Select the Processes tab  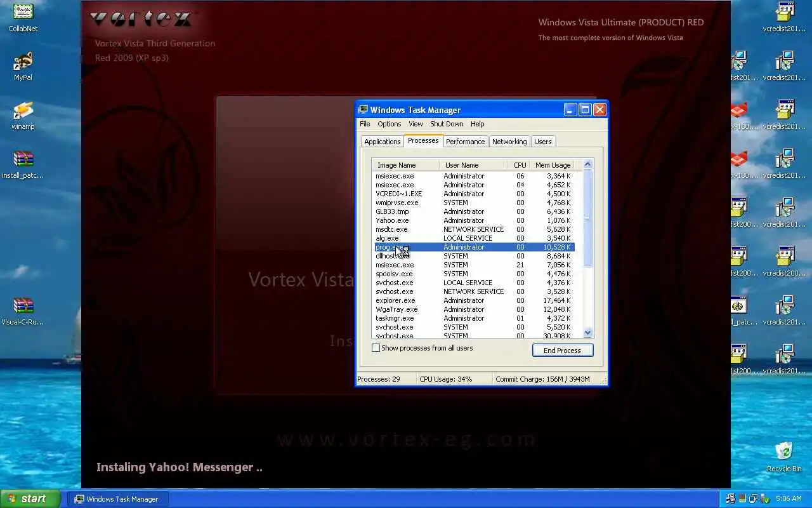point(423,140)
